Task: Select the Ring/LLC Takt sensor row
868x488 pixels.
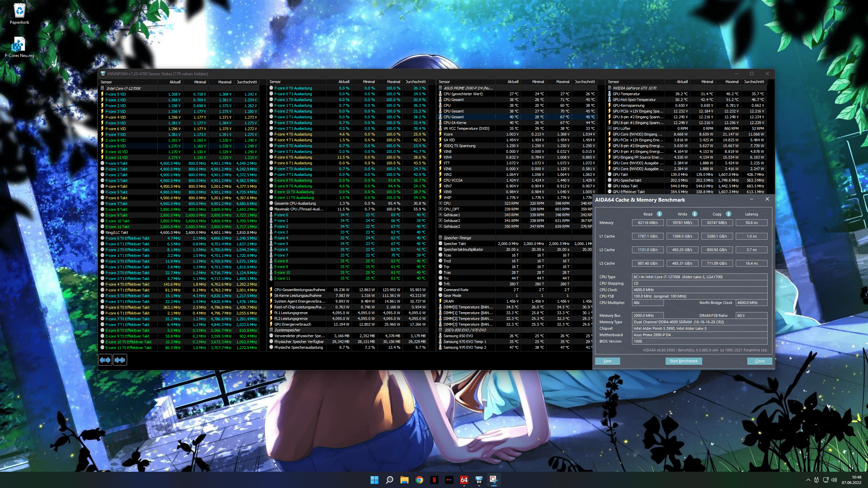Action: 179,232
